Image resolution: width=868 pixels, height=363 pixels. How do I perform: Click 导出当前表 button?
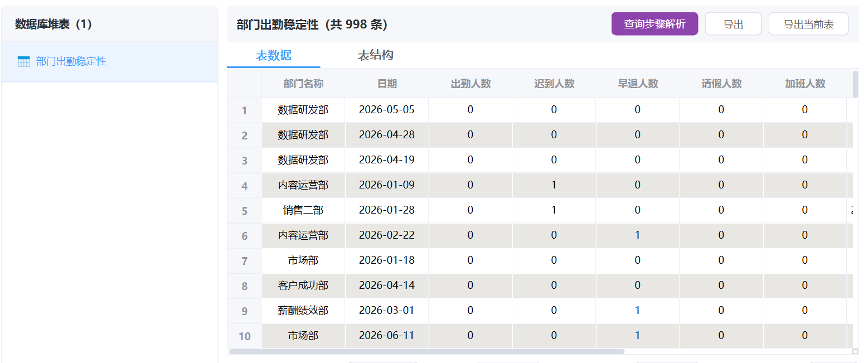pos(808,24)
